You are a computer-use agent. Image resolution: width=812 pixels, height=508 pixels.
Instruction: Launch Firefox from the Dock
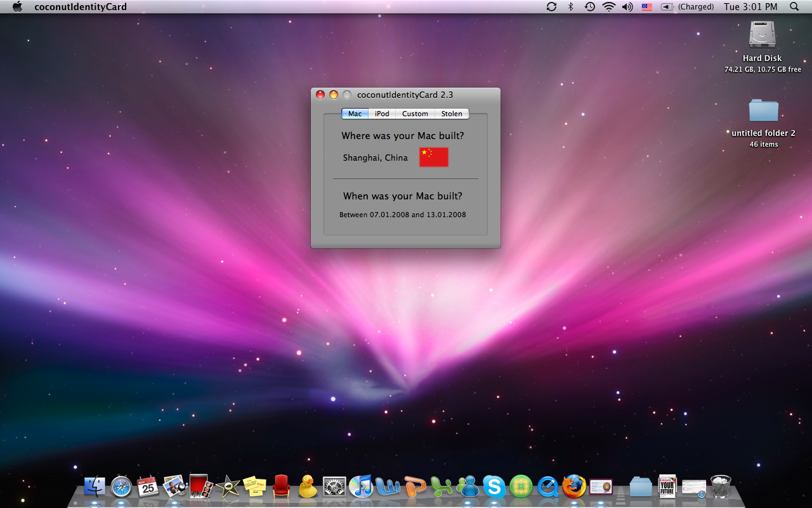(574, 486)
